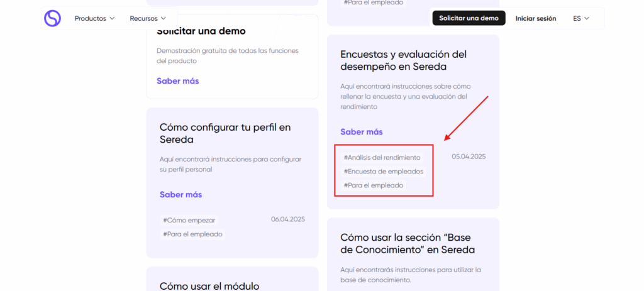The height and width of the screenshot is (291, 644).
Task: Open Encuestas y evaluación del desempeño title
Action: pyautogui.click(x=403, y=60)
